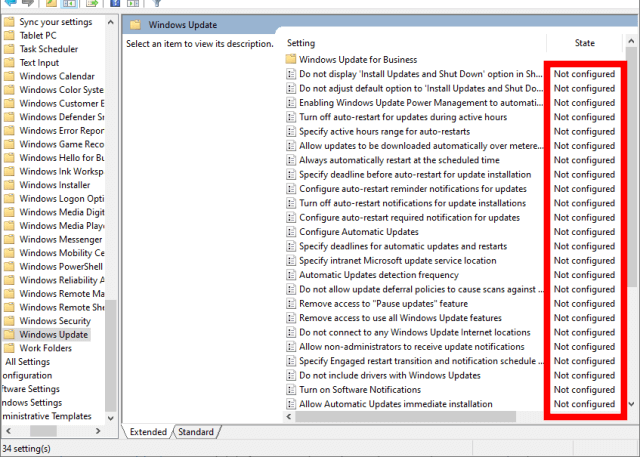Select Windows Mobility Center folder in tree
The width and height of the screenshot is (640, 457).
[62, 253]
